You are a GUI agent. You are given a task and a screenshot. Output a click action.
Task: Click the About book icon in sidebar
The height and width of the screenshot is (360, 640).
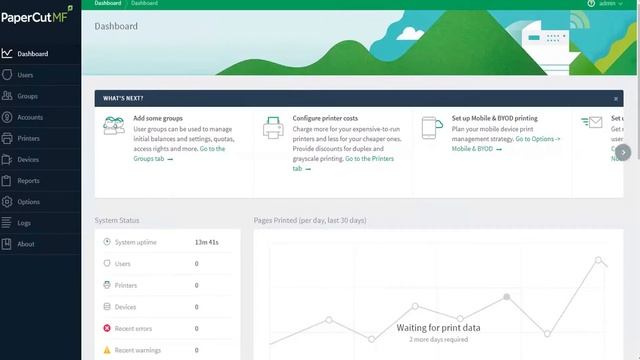[7, 244]
